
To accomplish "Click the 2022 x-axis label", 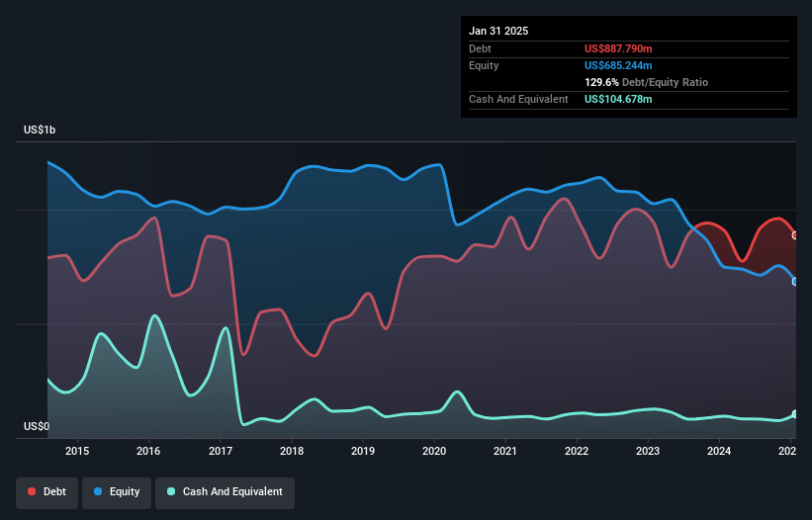I will tap(577, 451).
